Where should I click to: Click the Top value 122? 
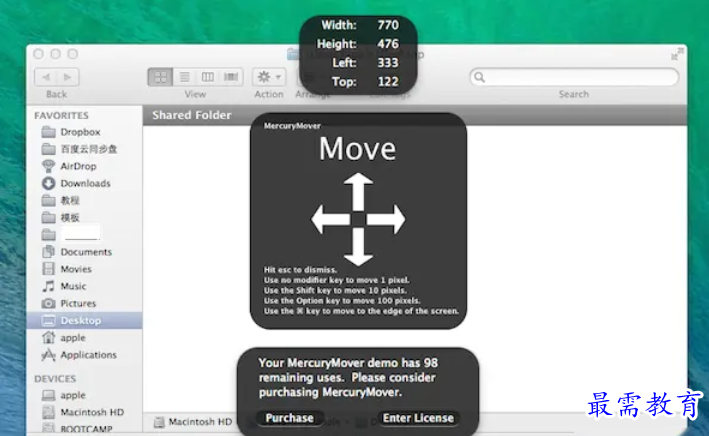coord(388,81)
